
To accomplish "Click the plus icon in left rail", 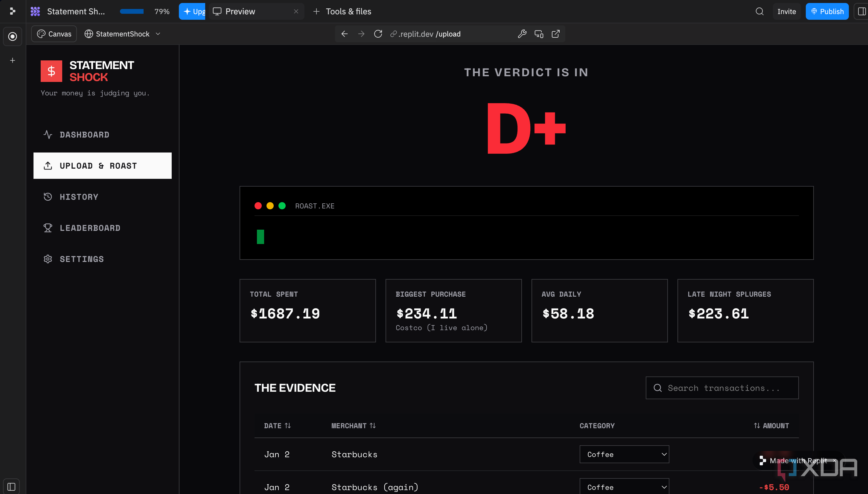I will tap(13, 60).
